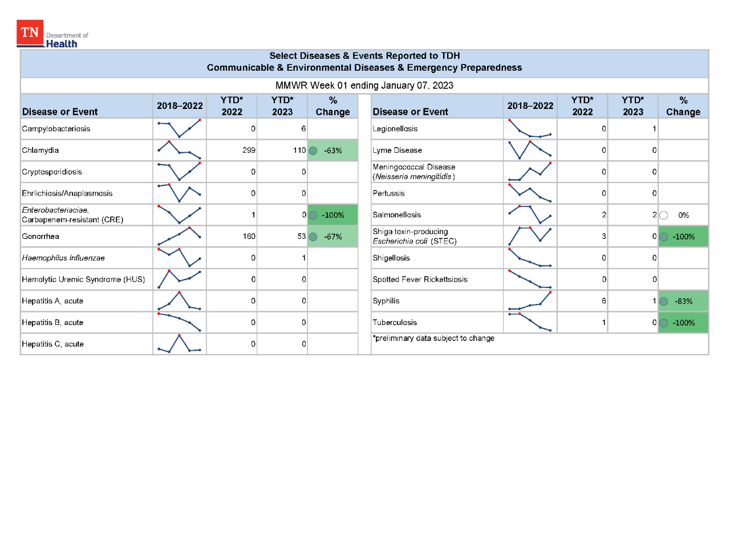Click the "Haemophilus influenzae" disease name

click(63, 258)
